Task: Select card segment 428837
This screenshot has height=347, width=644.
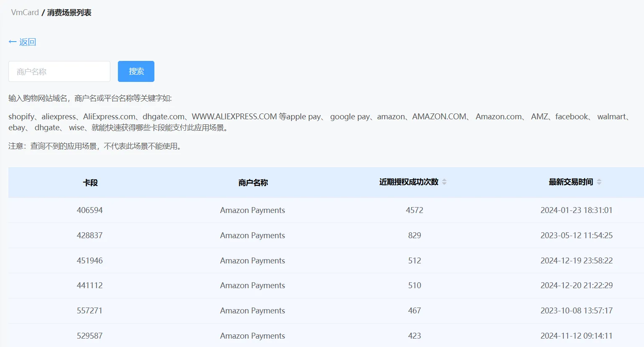Action: pos(90,235)
